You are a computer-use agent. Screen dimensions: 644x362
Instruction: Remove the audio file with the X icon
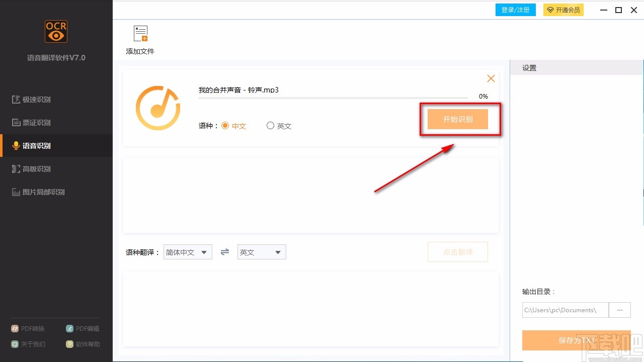point(491,78)
